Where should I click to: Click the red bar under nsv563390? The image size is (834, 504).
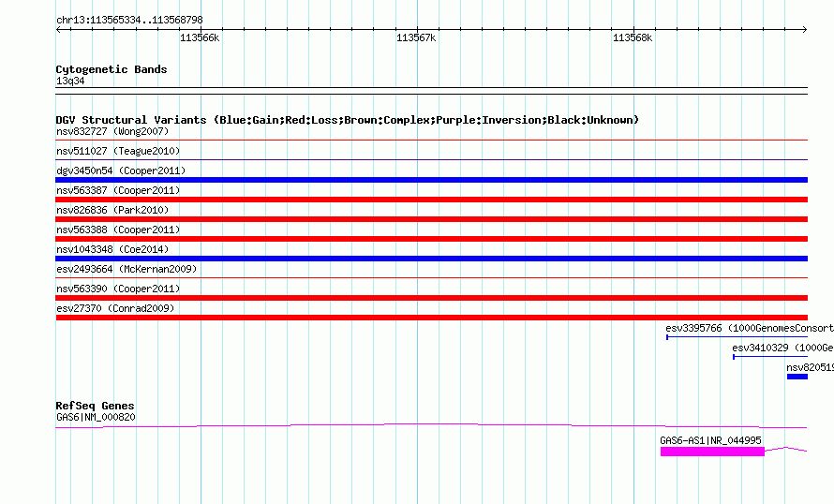click(431, 298)
